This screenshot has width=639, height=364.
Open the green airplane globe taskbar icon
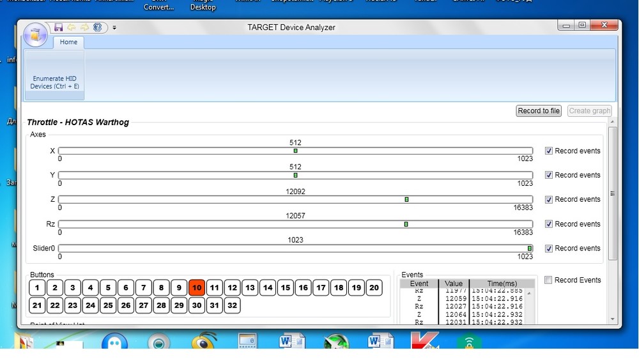[x=336, y=341]
